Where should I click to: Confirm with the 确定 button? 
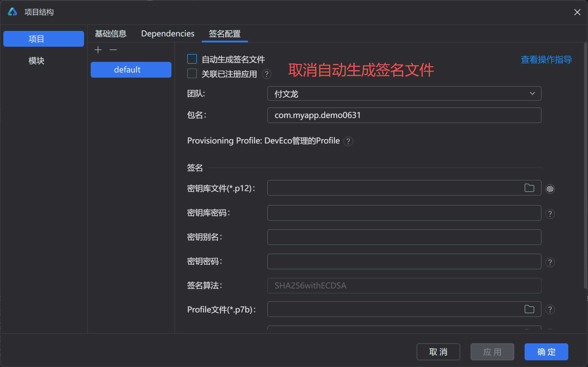point(546,352)
